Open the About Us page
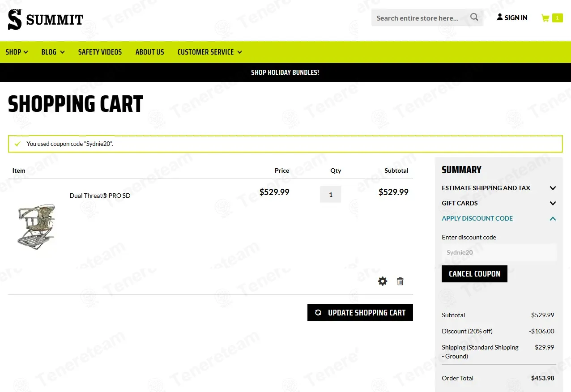The height and width of the screenshot is (392, 571). click(150, 52)
